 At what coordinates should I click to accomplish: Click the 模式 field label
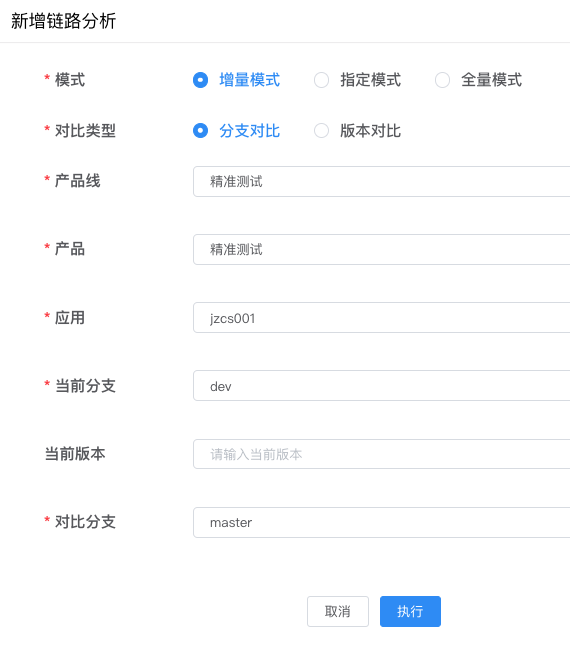pyautogui.click(x=70, y=80)
